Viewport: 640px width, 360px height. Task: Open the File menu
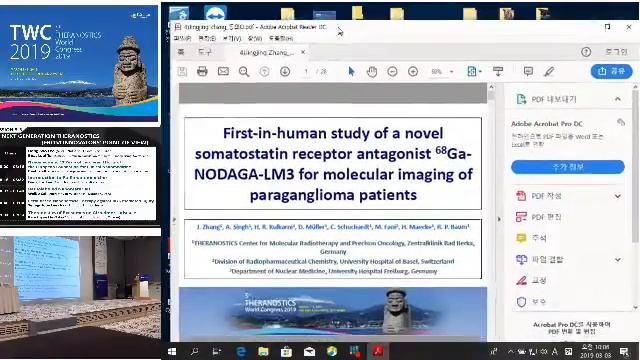pos(182,38)
